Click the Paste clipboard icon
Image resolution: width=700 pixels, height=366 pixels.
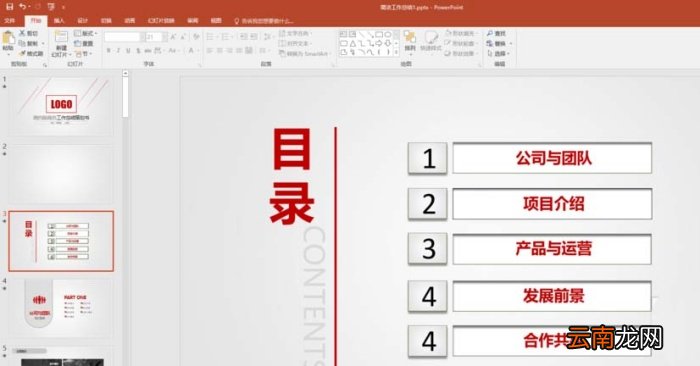point(8,38)
